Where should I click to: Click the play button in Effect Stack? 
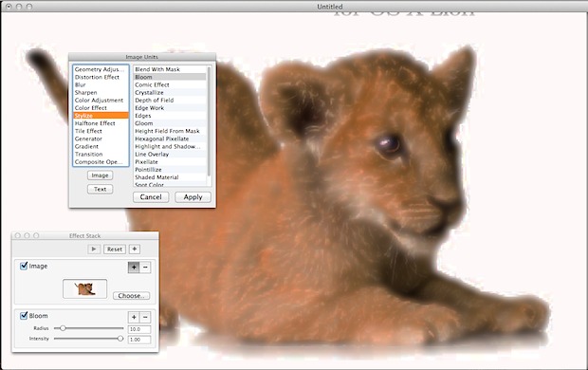(x=94, y=249)
